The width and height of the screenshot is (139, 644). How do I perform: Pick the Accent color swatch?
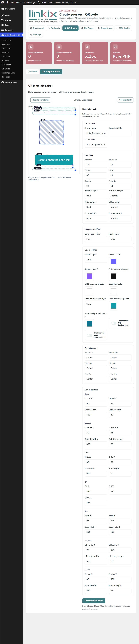click(x=114, y=261)
